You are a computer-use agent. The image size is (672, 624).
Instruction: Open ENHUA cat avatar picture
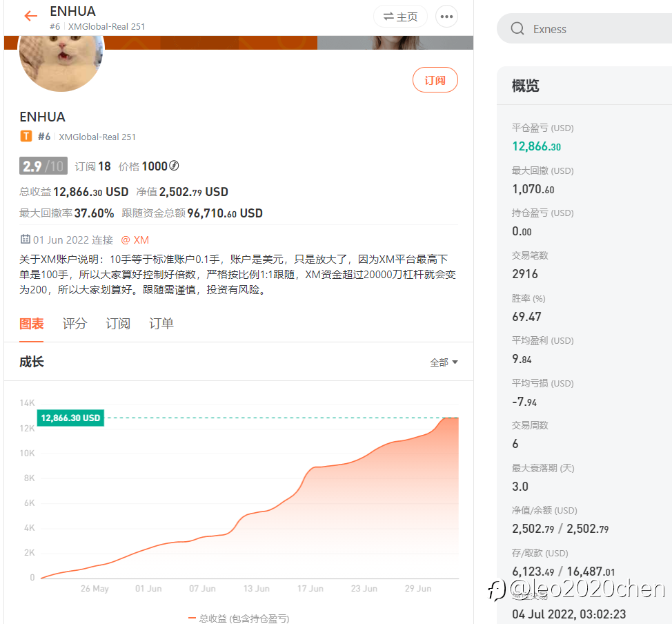(61, 62)
